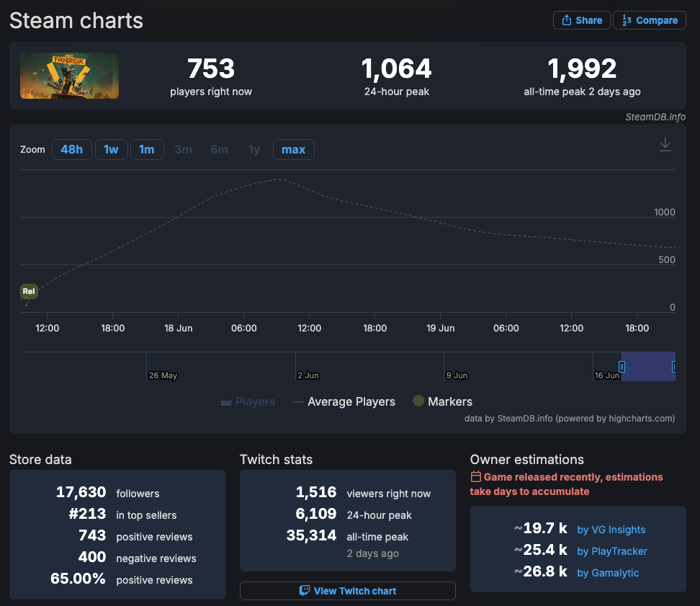The image size is (700, 606).
Task: Open the Compare button
Action: [x=650, y=20]
